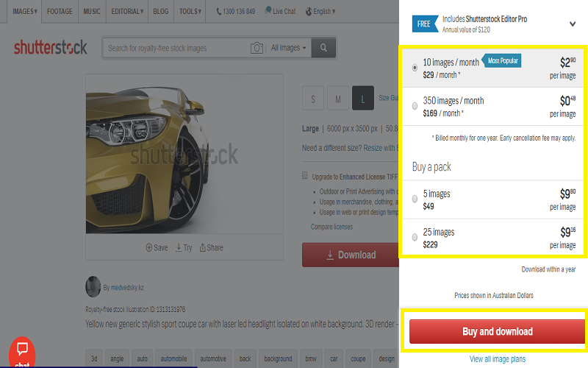
Task: Share the image via the Share icon
Action: (203, 247)
